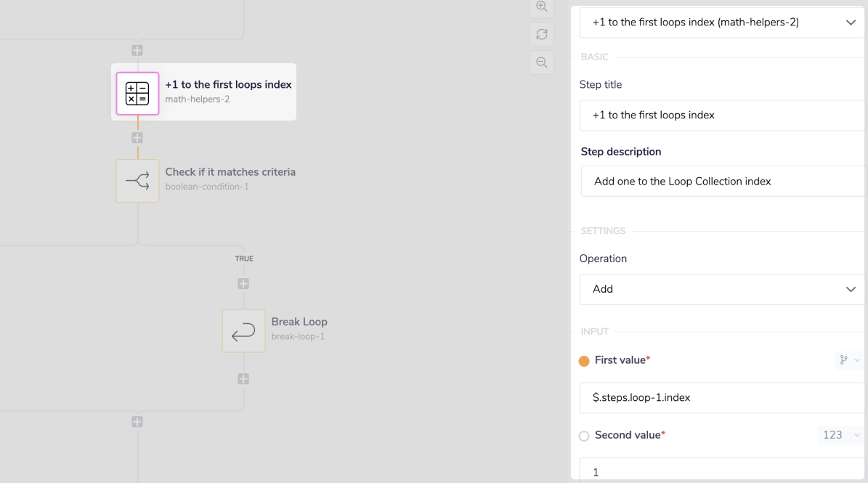Add step between math helper and condition
This screenshot has height=483, width=868.
pos(137,138)
